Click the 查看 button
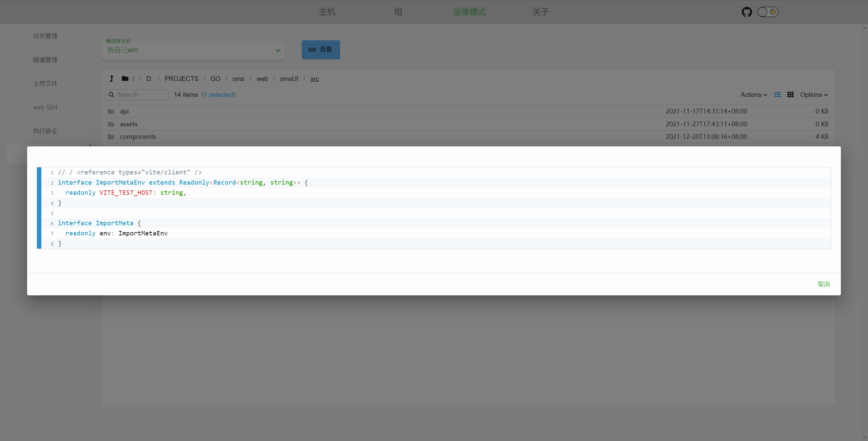Screen dimensions: 868x441 coord(320,49)
